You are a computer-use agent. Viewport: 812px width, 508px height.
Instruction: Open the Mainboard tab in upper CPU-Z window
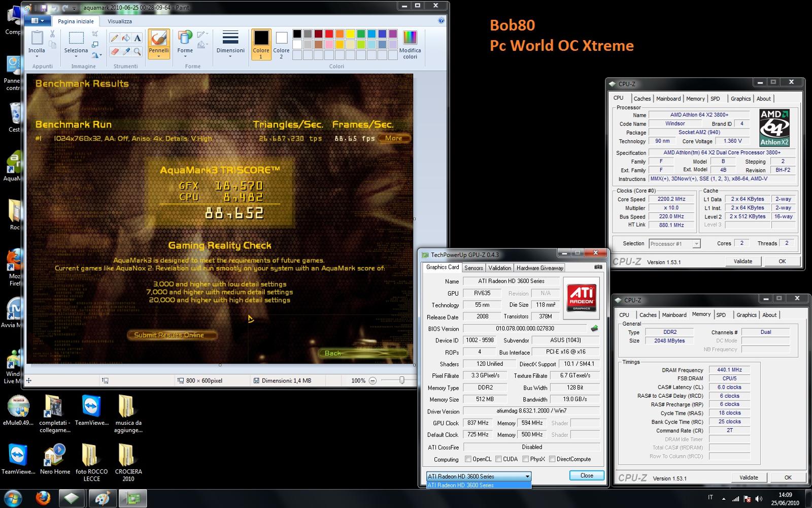click(668, 99)
